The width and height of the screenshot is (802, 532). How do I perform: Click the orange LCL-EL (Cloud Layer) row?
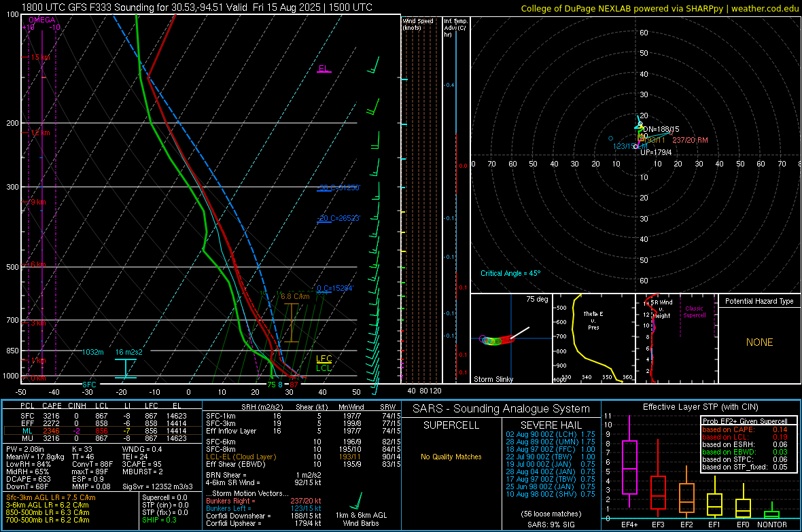tap(303, 457)
